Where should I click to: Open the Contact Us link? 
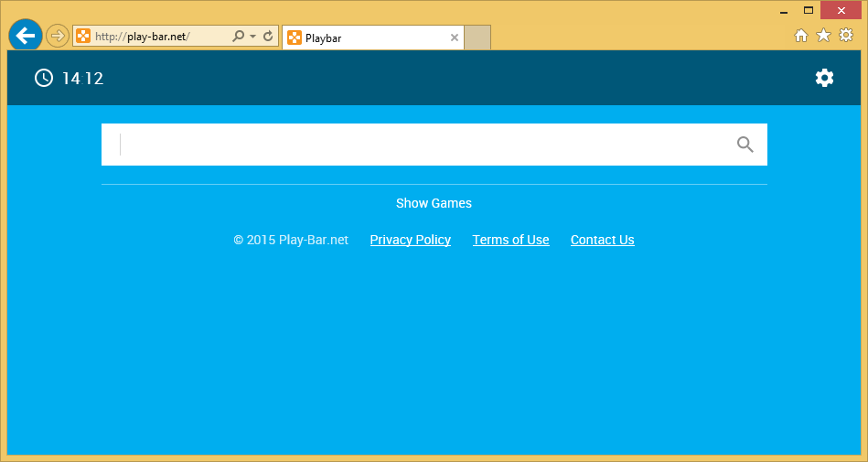602,240
